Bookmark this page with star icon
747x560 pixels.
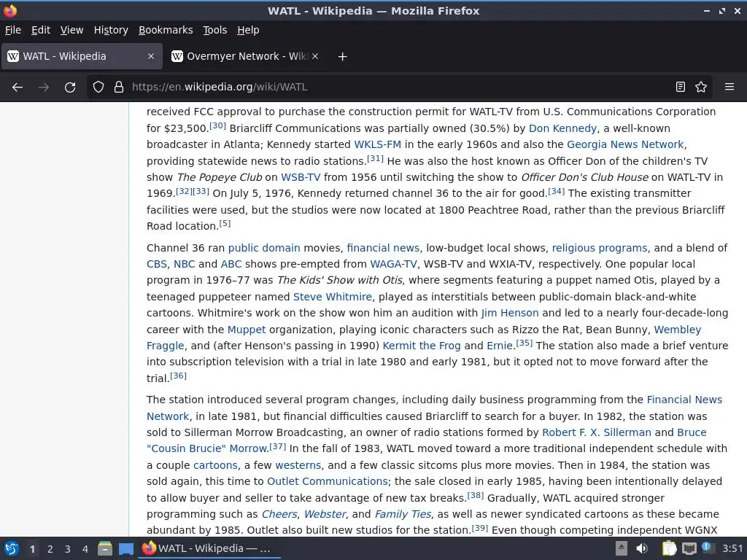pyautogui.click(x=701, y=87)
